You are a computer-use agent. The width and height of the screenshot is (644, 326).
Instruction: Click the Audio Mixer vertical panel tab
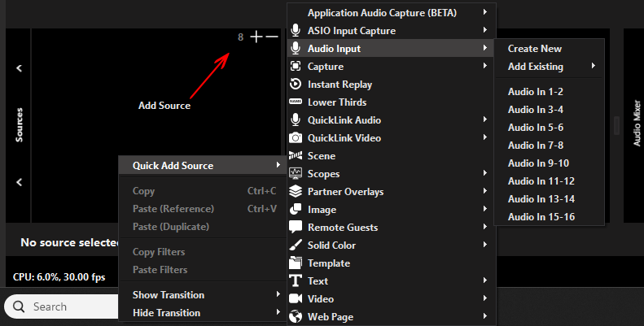(x=637, y=123)
